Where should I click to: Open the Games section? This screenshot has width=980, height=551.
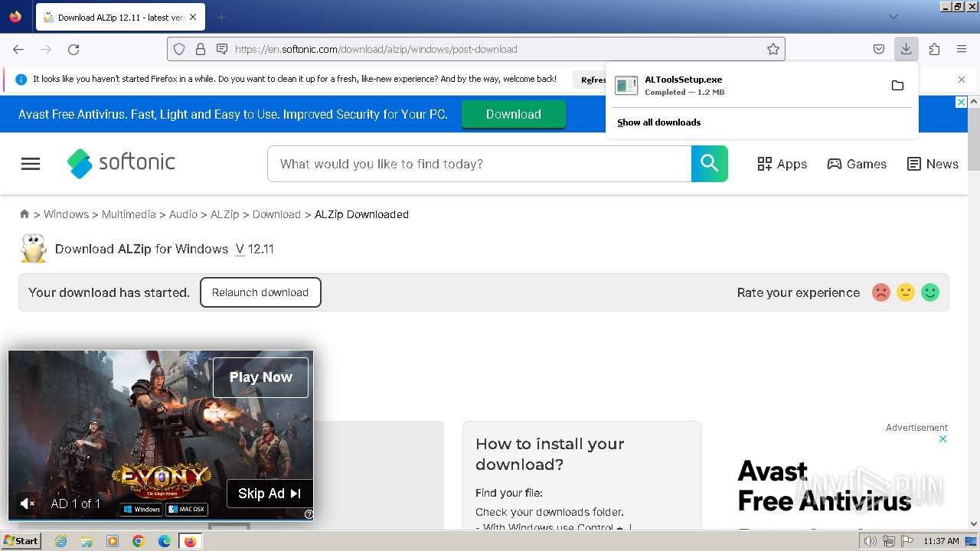coord(857,164)
